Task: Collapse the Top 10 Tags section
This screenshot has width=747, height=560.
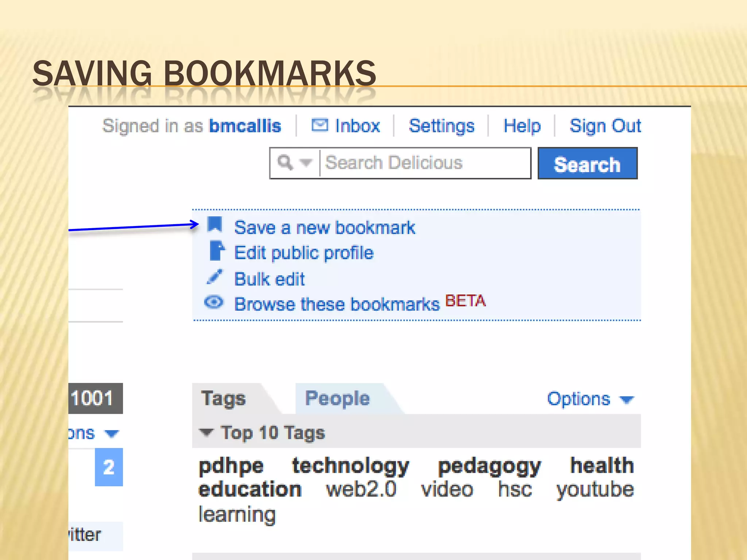Action: pos(206,432)
